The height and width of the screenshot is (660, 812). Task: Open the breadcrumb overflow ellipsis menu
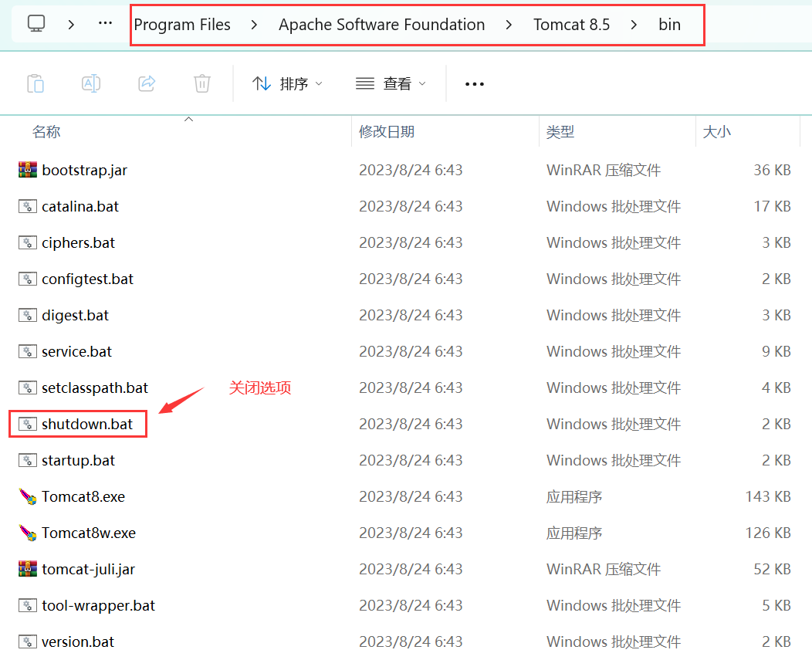point(105,24)
